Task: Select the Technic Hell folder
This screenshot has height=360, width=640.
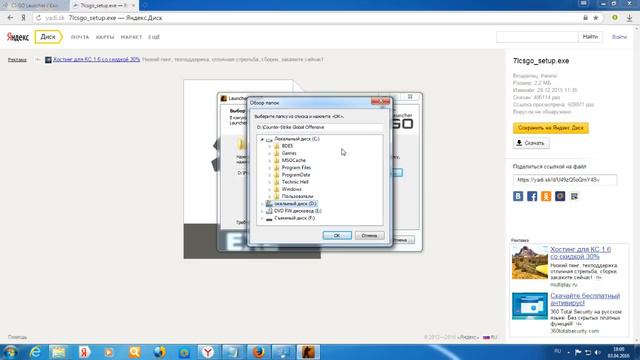Action: click(x=295, y=182)
